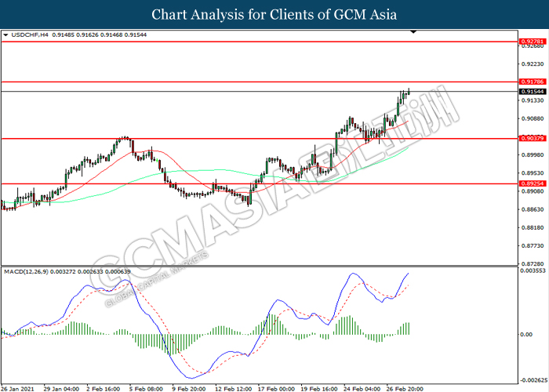This screenshot has width=549, height=392.
Task: Click the '26 Jan 2021' date label
Action: [17, 389]
